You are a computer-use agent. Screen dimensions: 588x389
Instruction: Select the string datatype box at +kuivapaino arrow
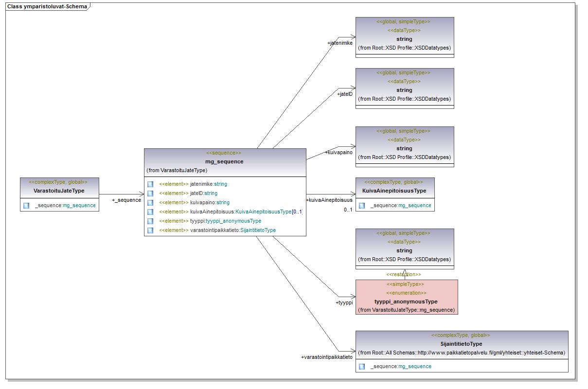(x=405, y=147)
